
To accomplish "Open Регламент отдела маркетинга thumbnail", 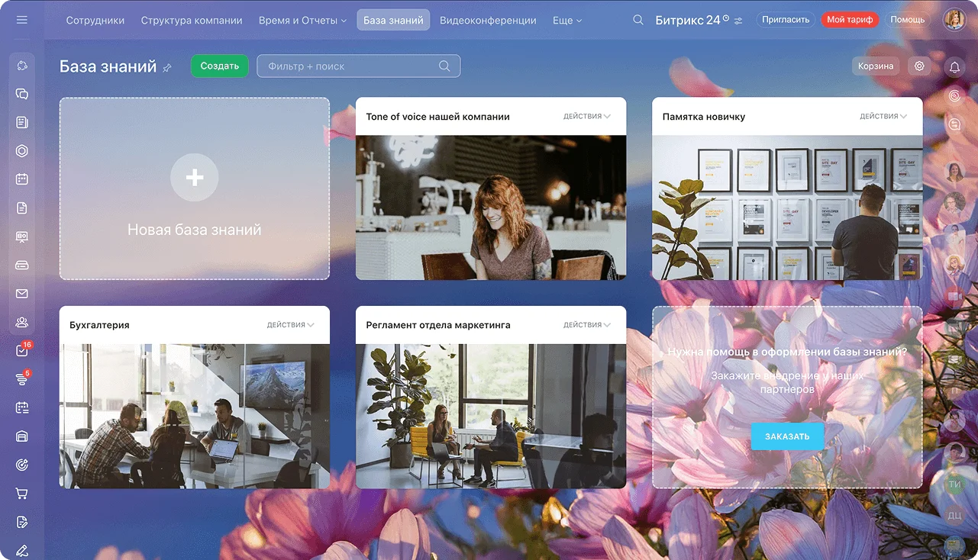I will pos(491,416).
